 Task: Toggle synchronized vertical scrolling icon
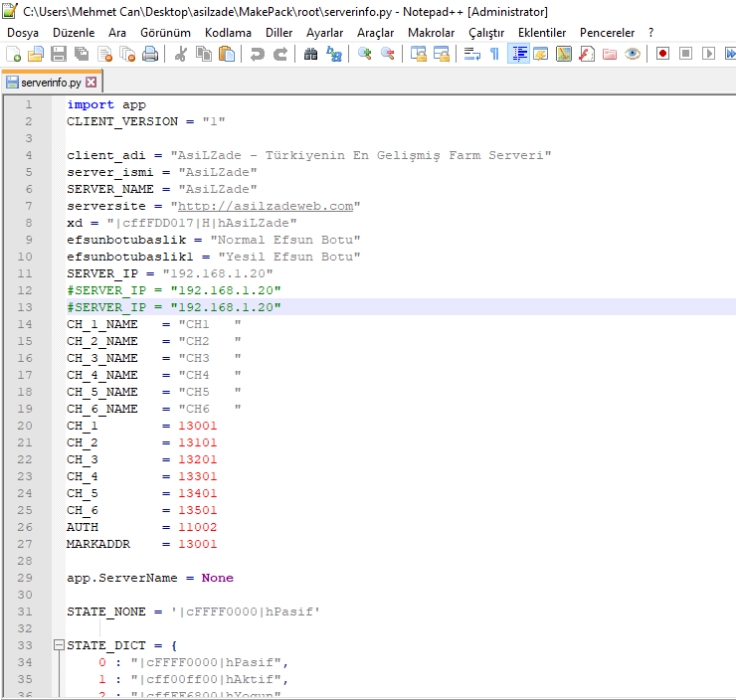[418, 54]
